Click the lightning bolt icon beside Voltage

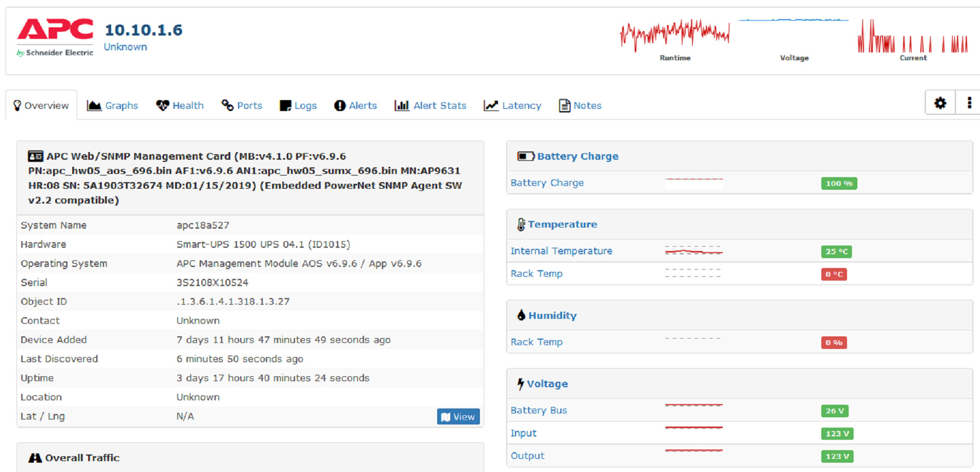pos(521,384)
